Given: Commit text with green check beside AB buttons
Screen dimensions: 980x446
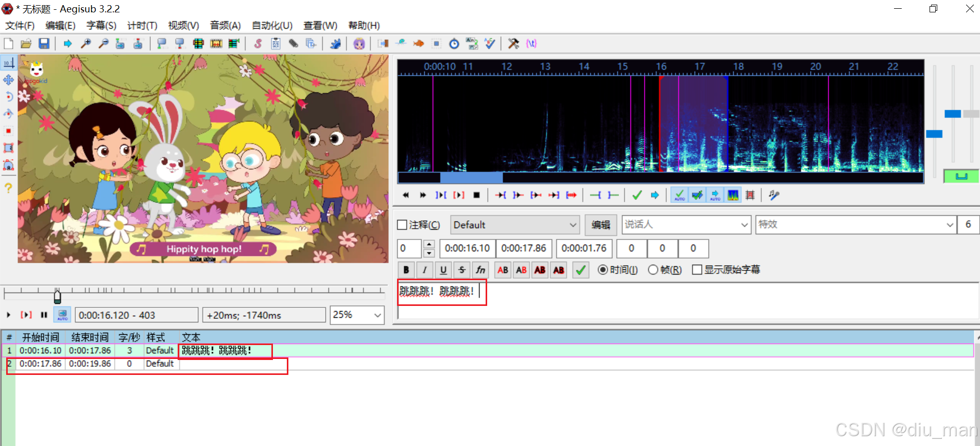Looking at the screenshot, I should coord(580,270).
